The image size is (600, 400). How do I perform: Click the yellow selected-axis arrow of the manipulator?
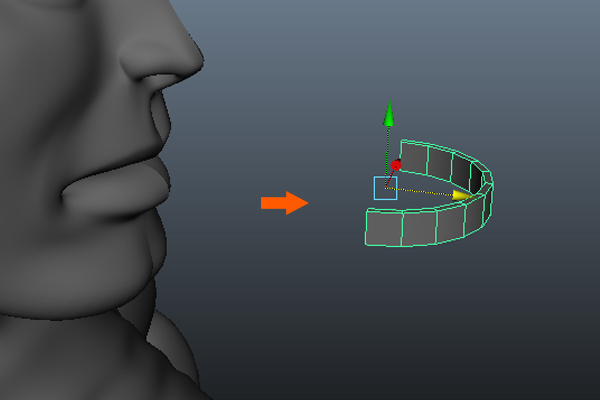(461, 196)
